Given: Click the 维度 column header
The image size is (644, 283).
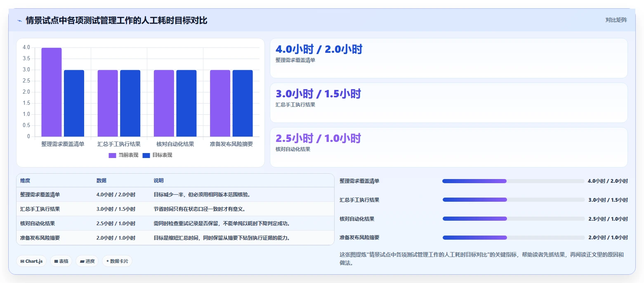Looking at the screenshot, I should pos(25,181).
